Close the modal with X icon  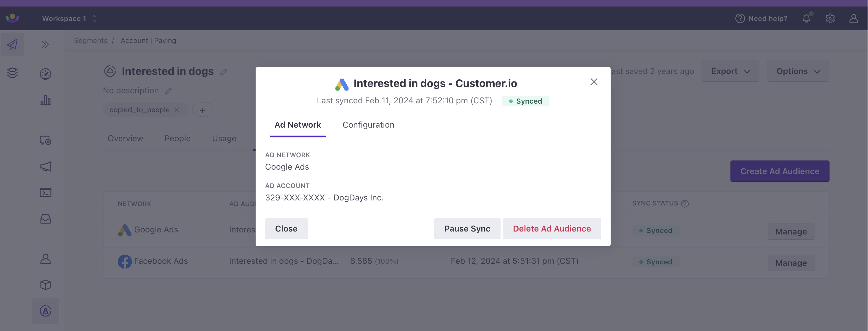[594, 82]
